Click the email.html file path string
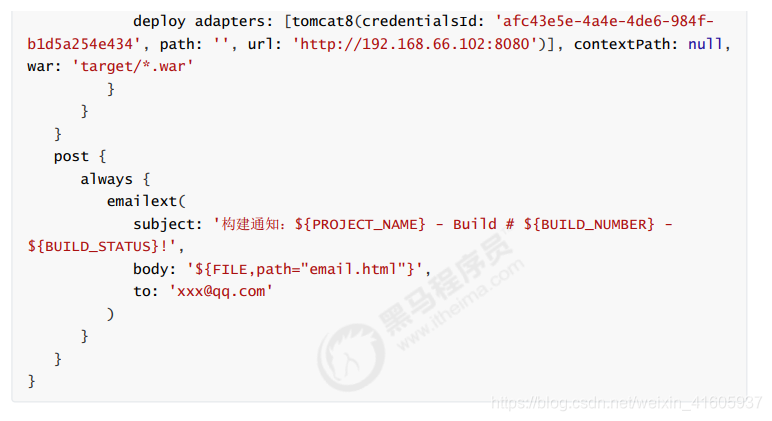This screenshot has height=421, width=772. 354,269
